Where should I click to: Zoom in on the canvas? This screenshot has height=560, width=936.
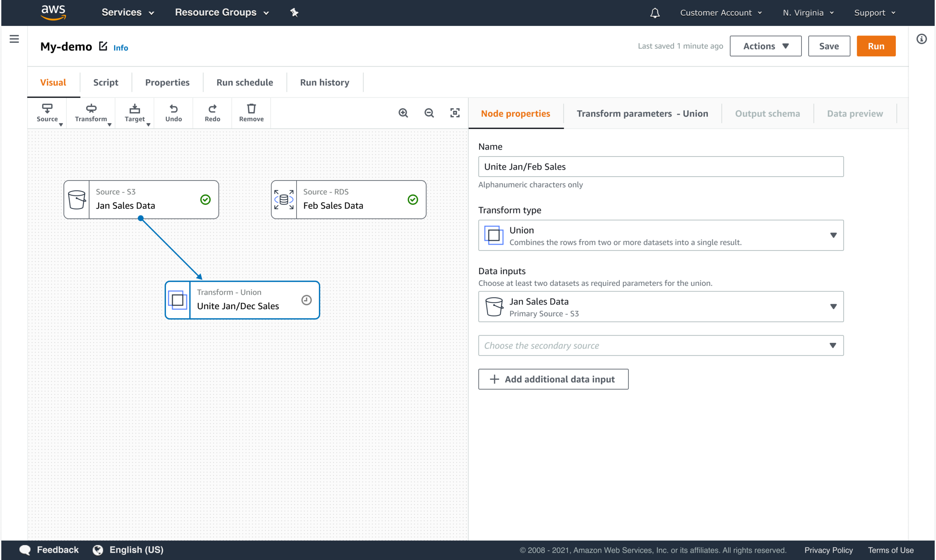pos(403,113)
